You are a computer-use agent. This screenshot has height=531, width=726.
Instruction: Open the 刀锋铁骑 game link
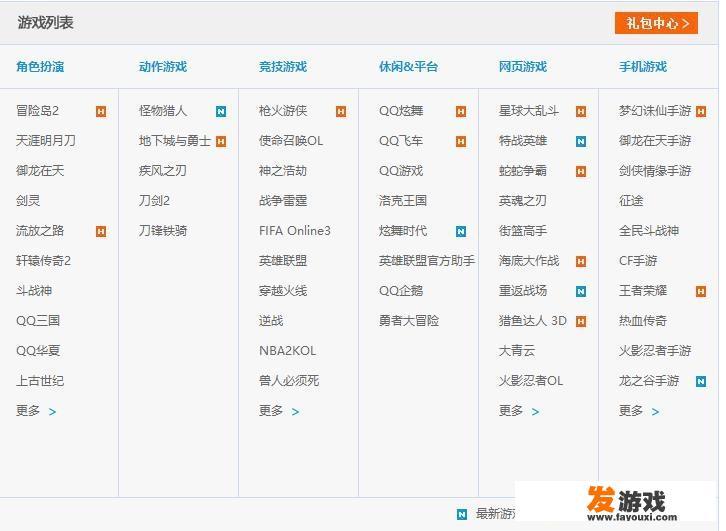[x=163, y=231]
